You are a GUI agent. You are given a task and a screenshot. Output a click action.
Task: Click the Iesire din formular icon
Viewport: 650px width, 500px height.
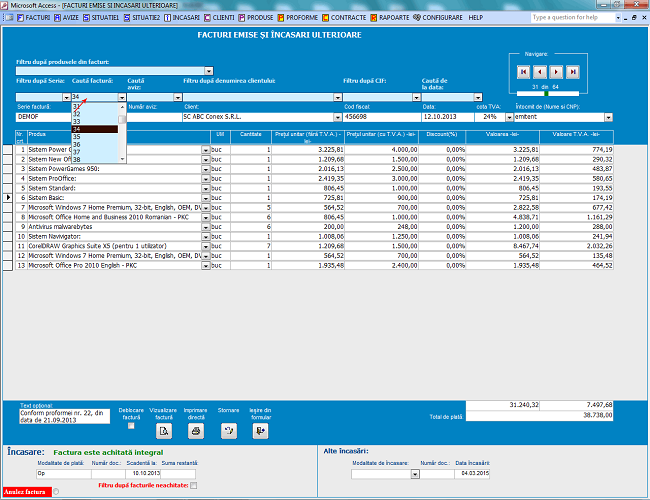tap(260, 431)
